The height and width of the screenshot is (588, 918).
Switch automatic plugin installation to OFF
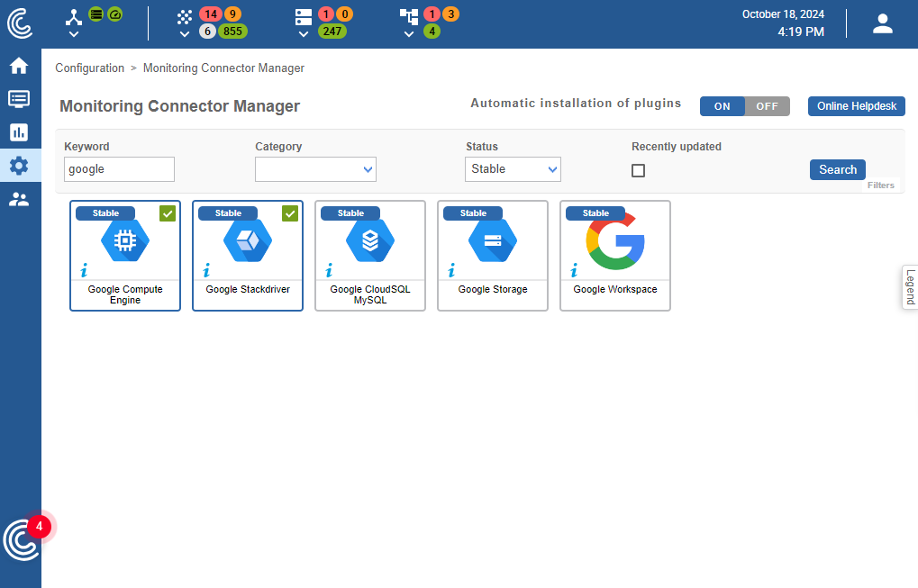pyautogui.click(x=767, y=106)
